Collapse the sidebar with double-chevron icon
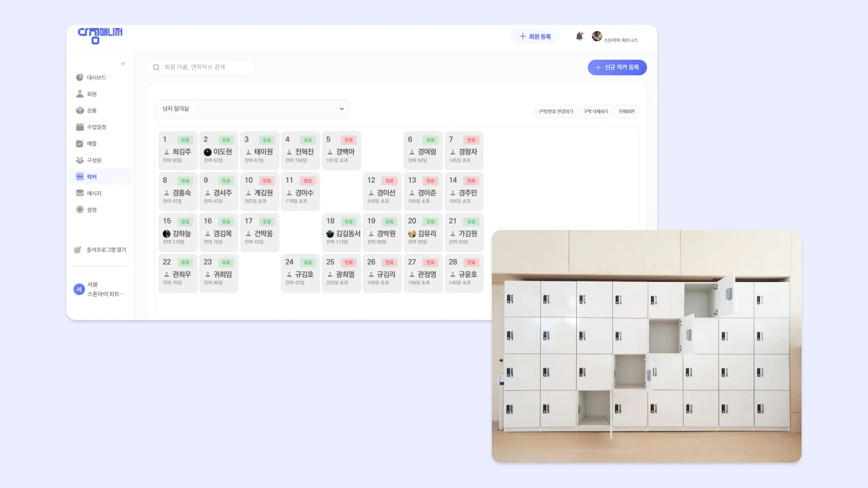This screenshot has height=488, width=868. (123, 64)
